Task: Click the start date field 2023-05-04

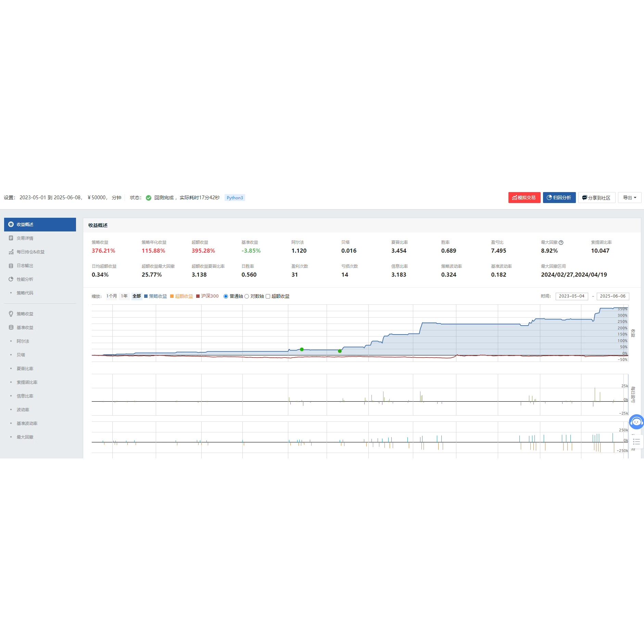Action: (x=572, y=296)
